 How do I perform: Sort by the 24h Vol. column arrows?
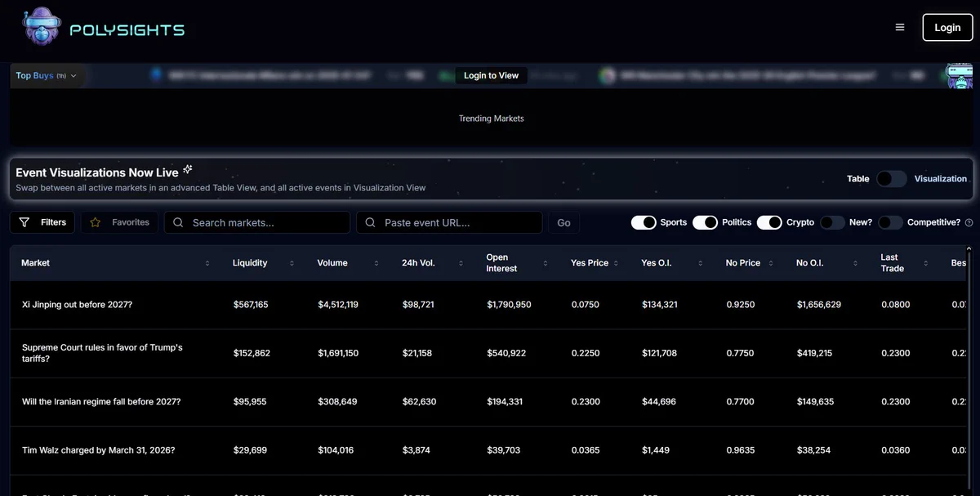click(461, 263)
